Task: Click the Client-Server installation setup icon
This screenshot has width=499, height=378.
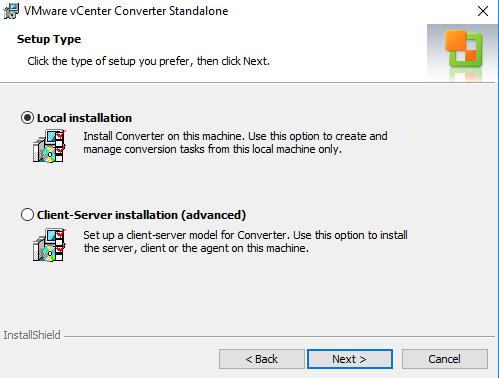Action: tap(49, 245)
